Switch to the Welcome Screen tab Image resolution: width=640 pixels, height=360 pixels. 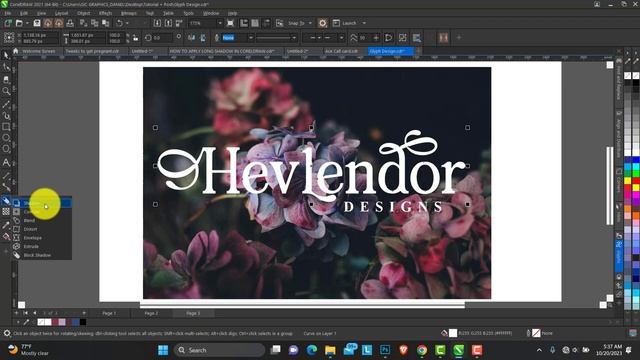[x=38, y=51]
